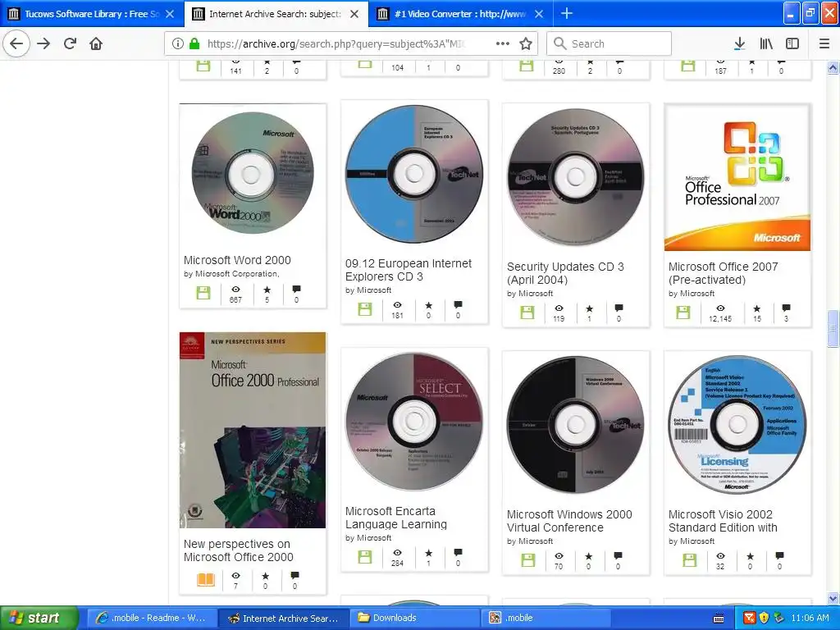Image resolution: width=840 pixels, height=630 pixels.
Task: Open Microsoft Encarta Language Learning disc image
Action: 414,422
